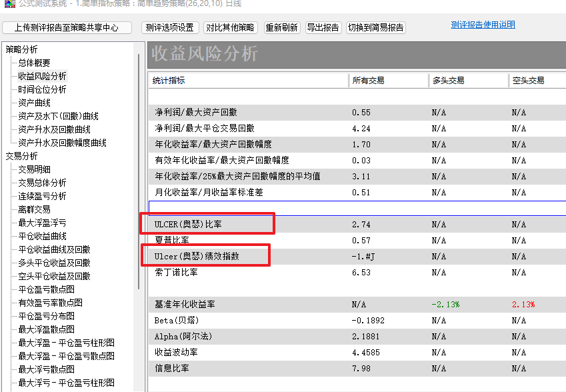Select the 夏普比率 row
The height and width of the screenshot is (392, 566).
[x=357, y=241]
